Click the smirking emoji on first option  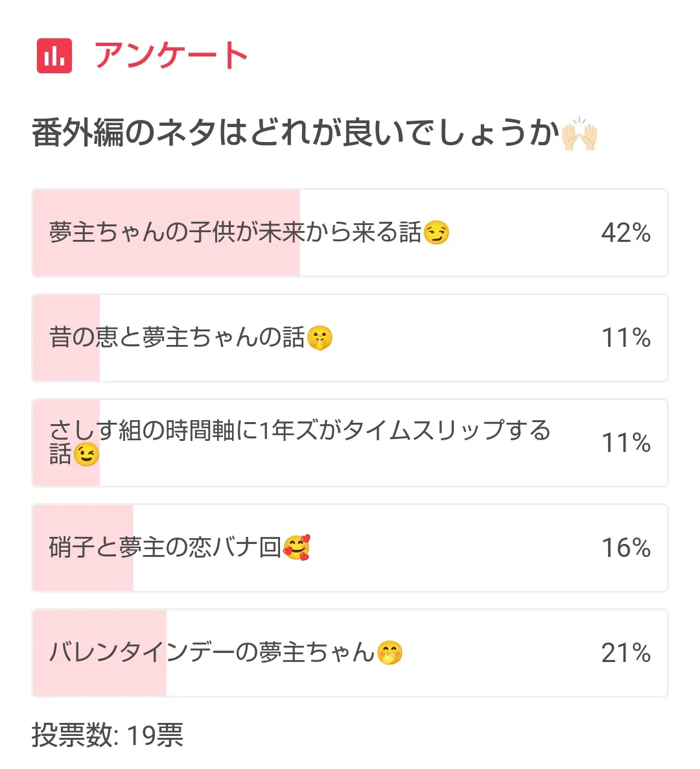[436, 233]
